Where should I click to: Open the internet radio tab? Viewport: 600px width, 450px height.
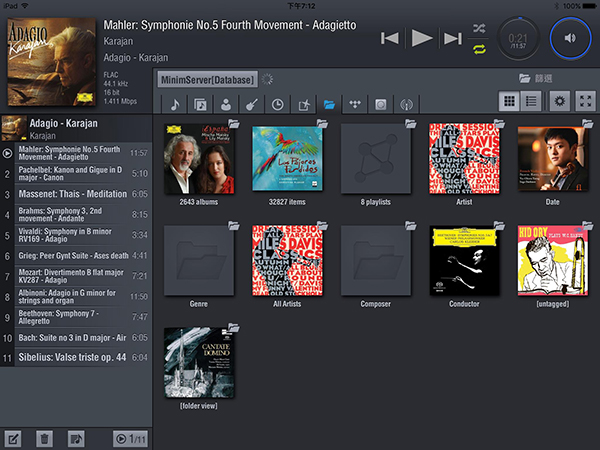[406, 104]
